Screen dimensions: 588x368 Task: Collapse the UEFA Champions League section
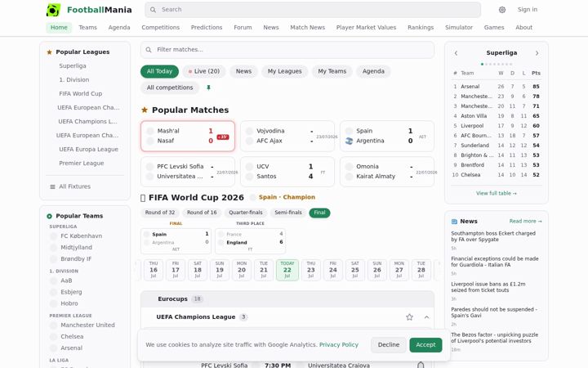click(426, 317)
